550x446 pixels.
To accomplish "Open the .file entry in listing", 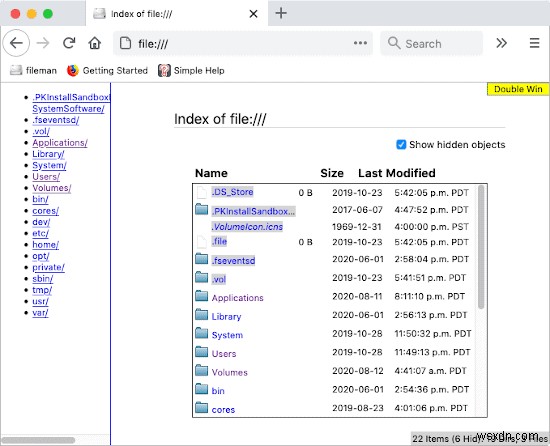I will [219, 241].
